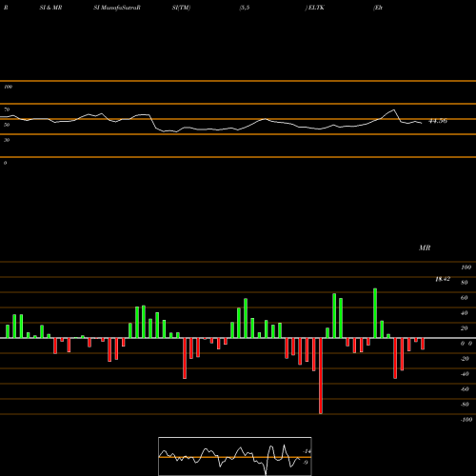Click the standalone 'MR' panel title

425,248
